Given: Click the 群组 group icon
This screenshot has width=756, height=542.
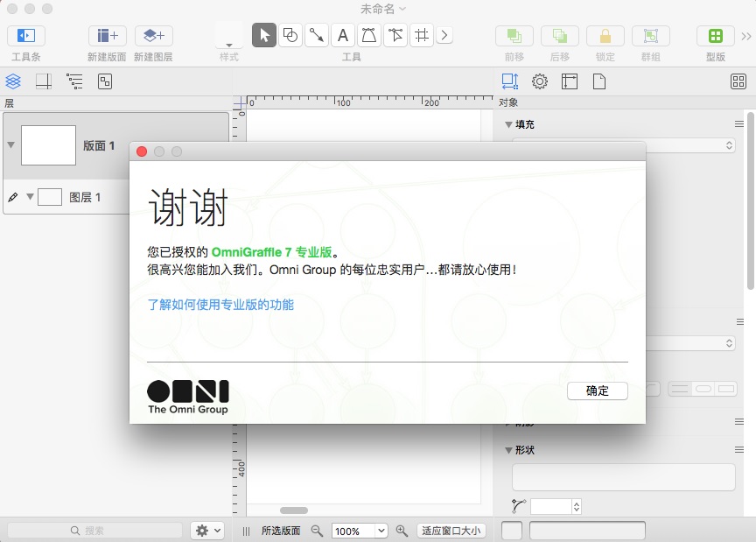Looking at the screenshot, I should pos(650,36).
